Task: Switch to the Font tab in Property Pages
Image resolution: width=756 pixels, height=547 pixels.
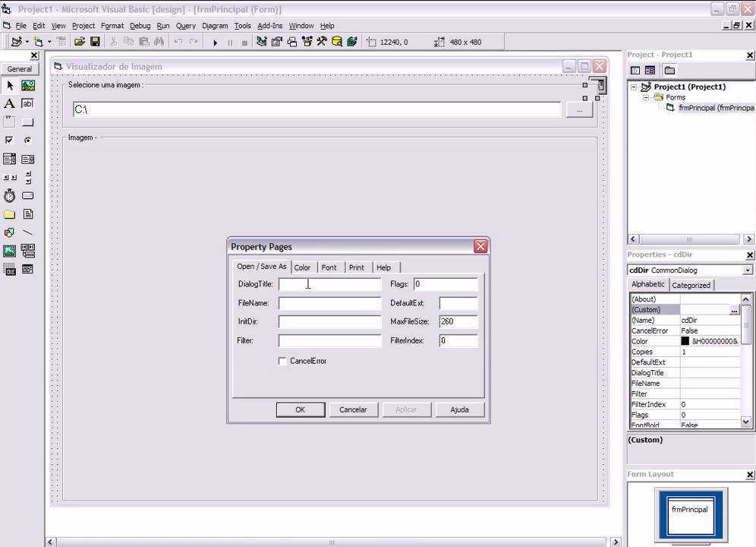Action: pos(329,267)
